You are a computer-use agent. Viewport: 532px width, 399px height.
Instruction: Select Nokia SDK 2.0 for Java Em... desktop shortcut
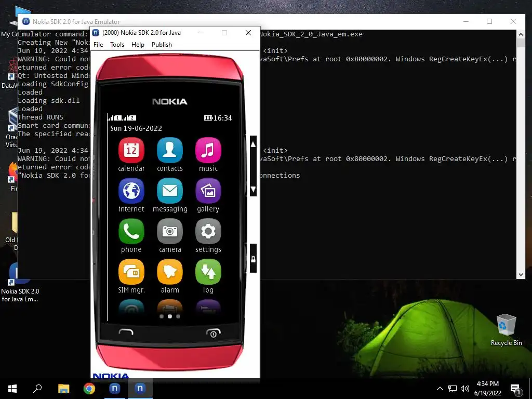[20, 283]
